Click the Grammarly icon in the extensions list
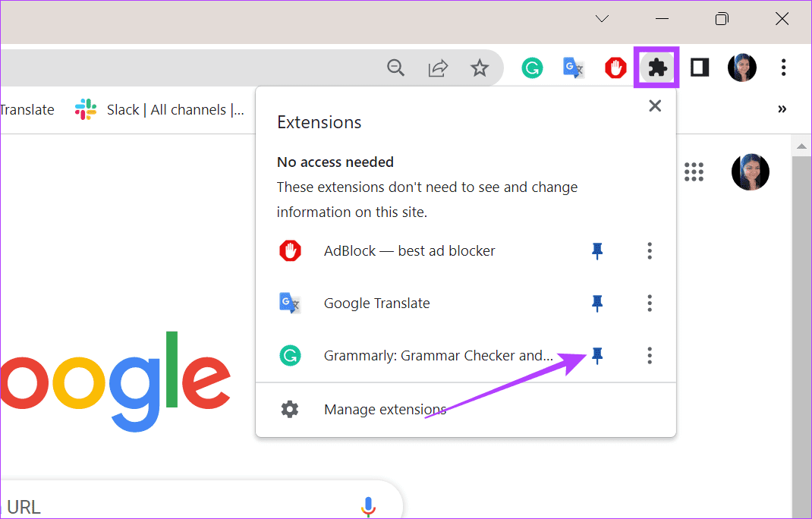Image resolution: width=812 pixels, height=519 pixels. pyautogui.click(x=290, y=355)
